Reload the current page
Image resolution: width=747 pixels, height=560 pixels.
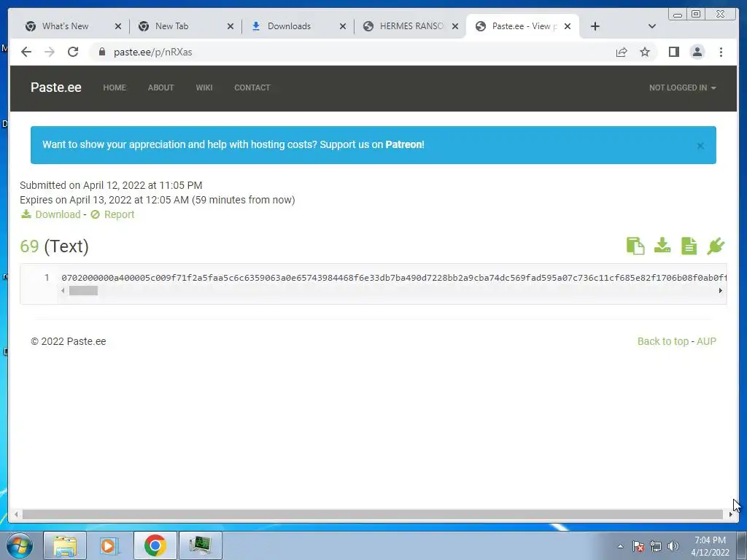(73, 52)
